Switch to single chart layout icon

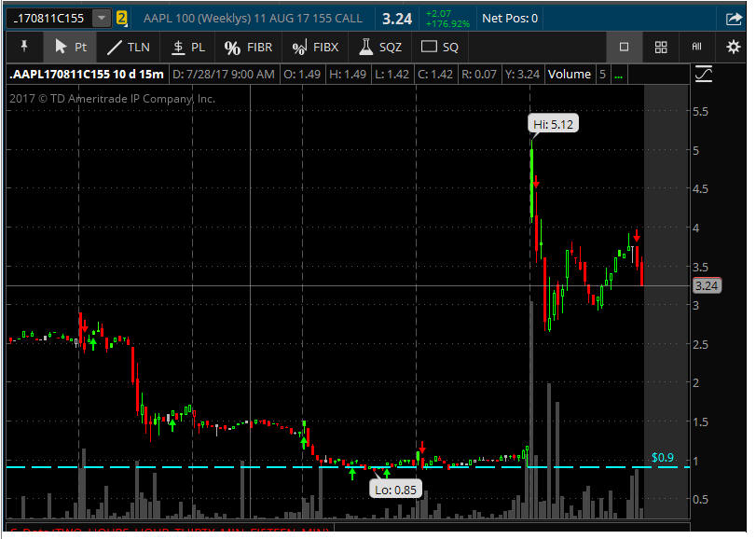[624, 47]
